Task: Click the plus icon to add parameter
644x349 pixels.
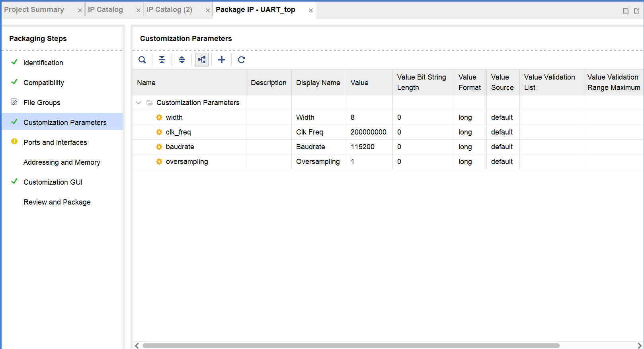Action: click(222, 60)
